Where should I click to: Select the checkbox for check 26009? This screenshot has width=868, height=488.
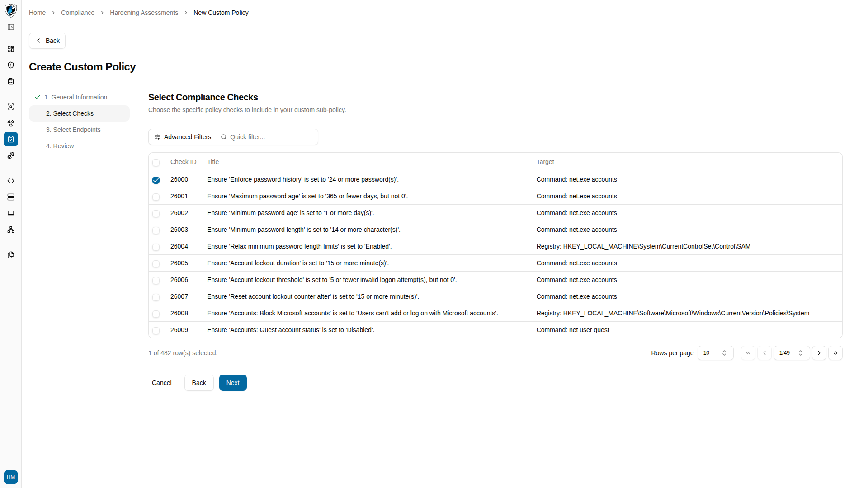tap(156, 331)
